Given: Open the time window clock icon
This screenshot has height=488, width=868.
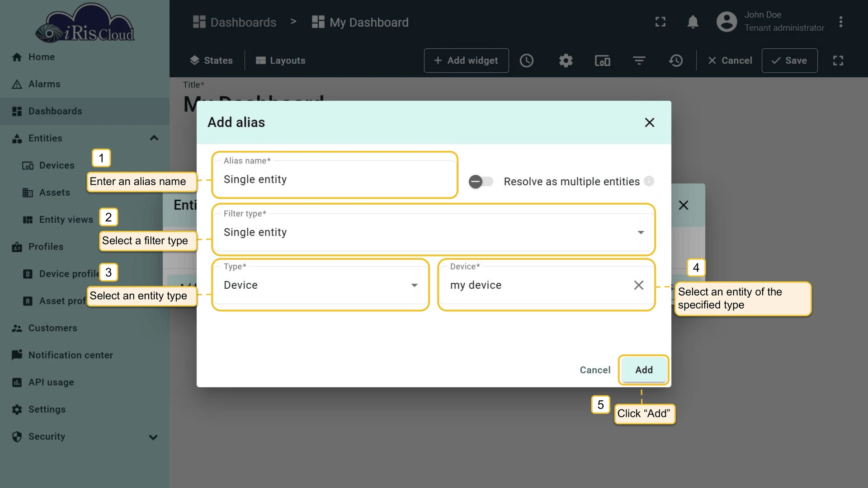Looking at the screenshot, I should [x=526, y=61].
